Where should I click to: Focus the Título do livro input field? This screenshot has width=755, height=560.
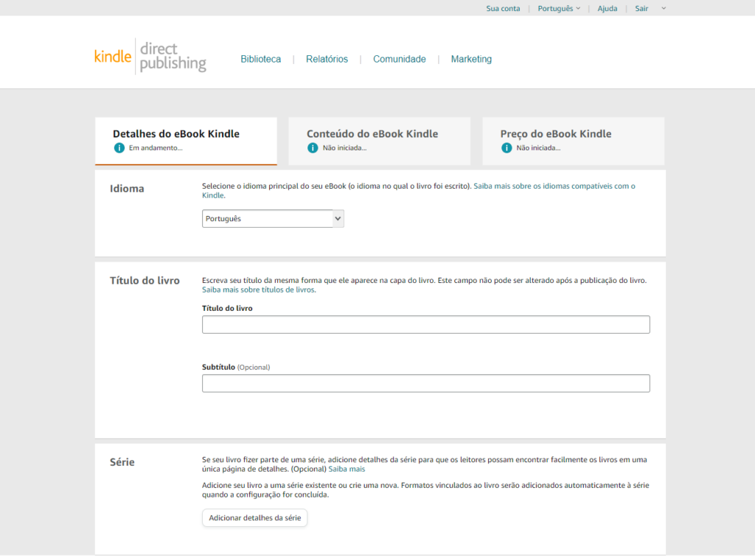coord(425,325)
